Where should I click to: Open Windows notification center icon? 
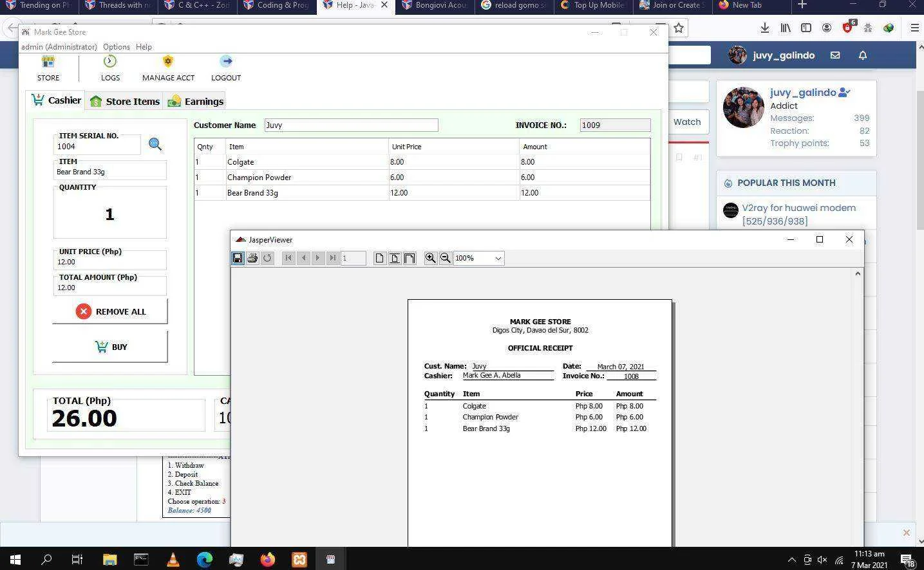907,560
